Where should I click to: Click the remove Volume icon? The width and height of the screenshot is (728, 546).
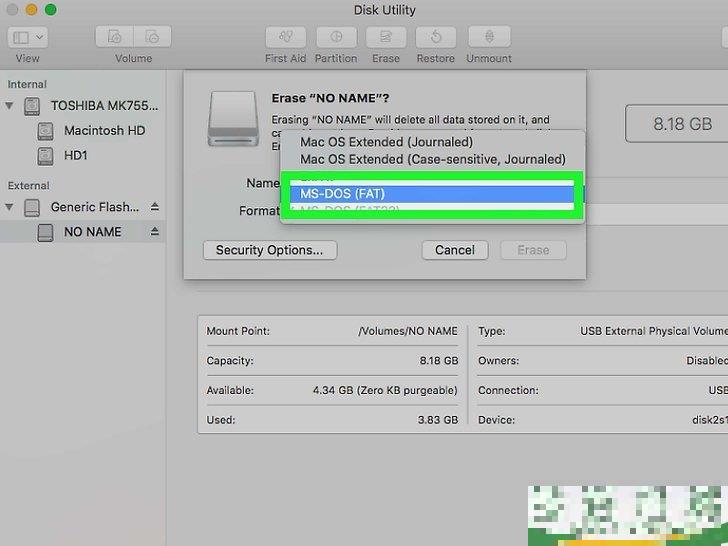[152, 37]
